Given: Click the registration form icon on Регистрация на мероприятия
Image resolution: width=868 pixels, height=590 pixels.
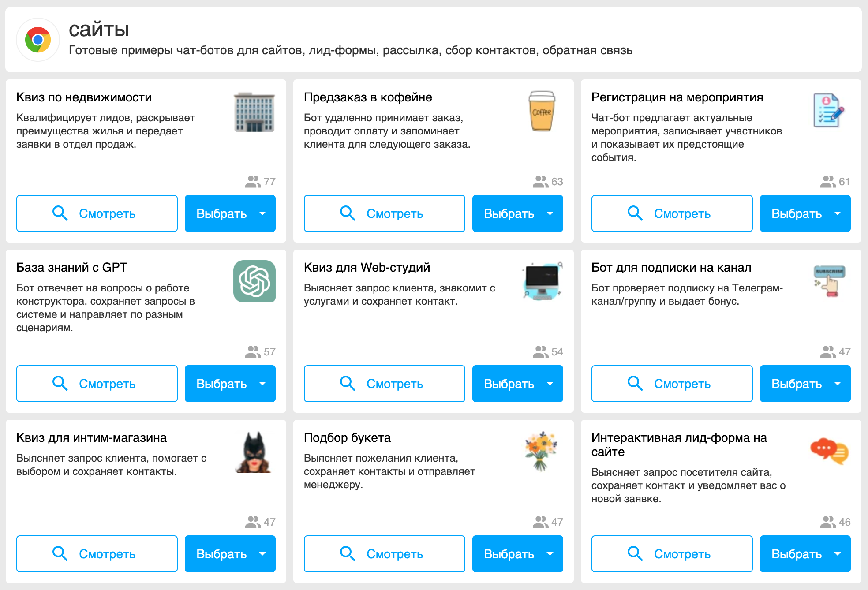Looking at the screenshot, I should pos(829,111).
